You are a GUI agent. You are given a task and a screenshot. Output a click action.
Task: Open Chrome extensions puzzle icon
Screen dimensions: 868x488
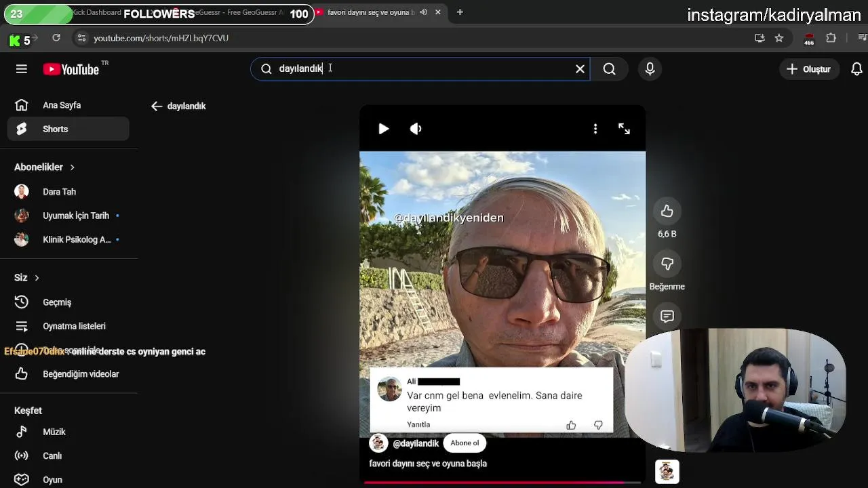pyautogui.click(x=831, y=38)
